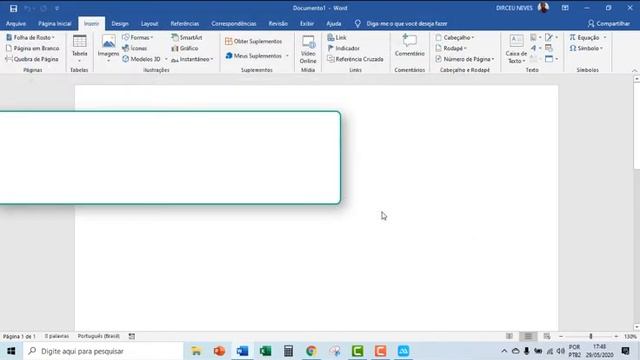Viewport: 640px width, 360px height.
Task: Collapse the ribbon with the chevron
Action: [x=634, y=70]
